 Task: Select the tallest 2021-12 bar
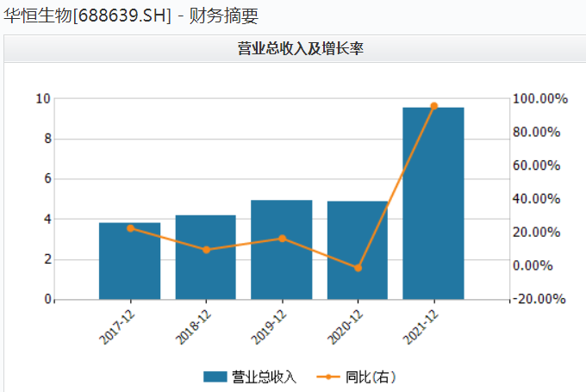point(433,203)
